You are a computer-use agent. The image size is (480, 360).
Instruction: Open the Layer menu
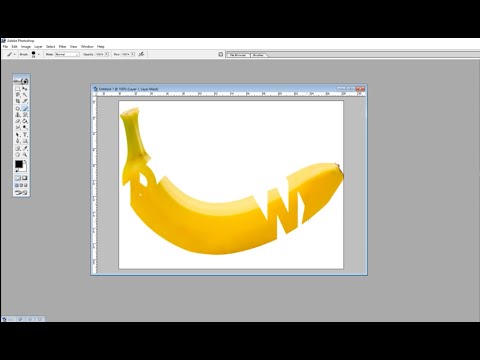pos(38,47)
